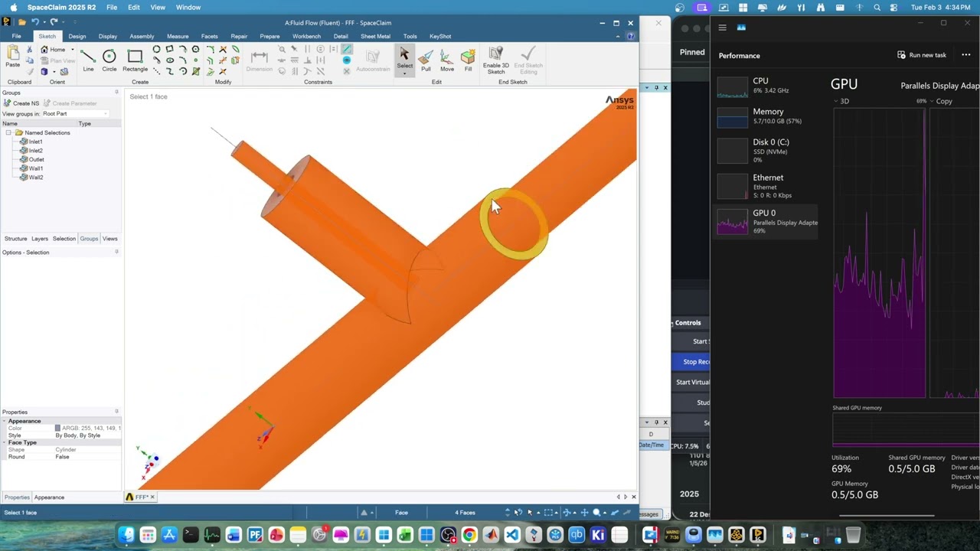This screenshot has height=551, width=980.
Task: Switch to the Layers panel tab
Action: [40, 239]
